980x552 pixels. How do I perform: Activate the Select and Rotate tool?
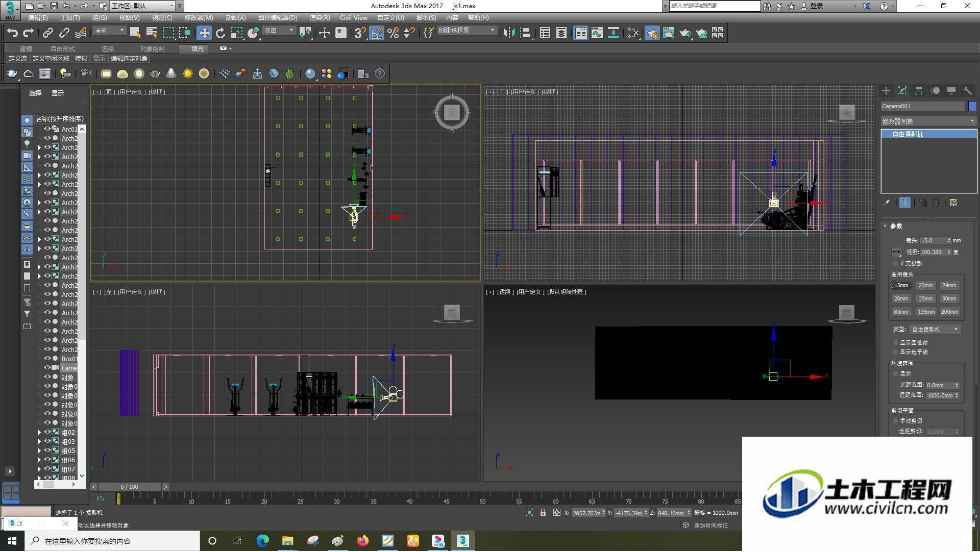tap(220, 33)
